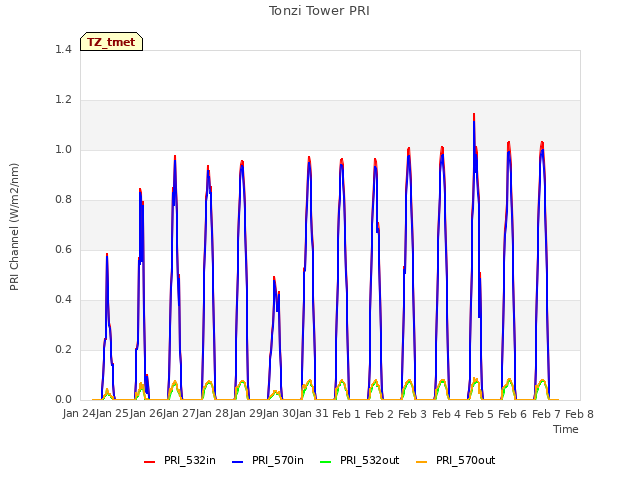The height and width of the screenshot is (480, 640).
Task: Click the Feb 3 axis tick label
Action: click(x=412, y=414)
